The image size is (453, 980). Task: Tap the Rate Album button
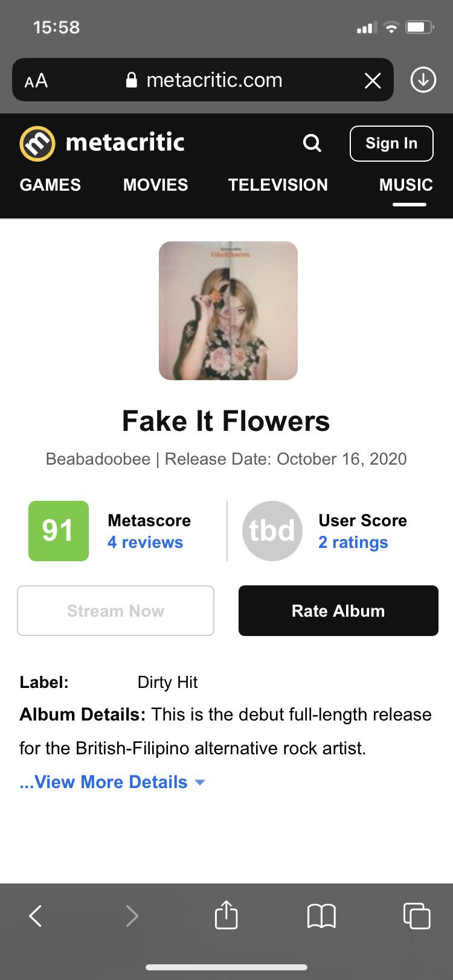pos(338,610)
